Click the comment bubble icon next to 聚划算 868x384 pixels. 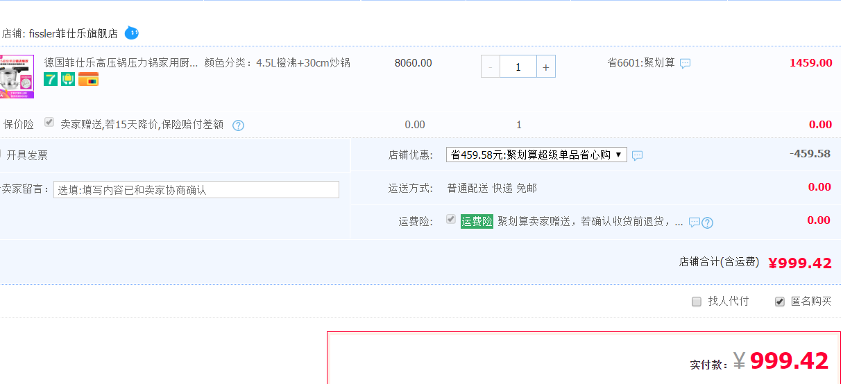click(x=685, y=64)
